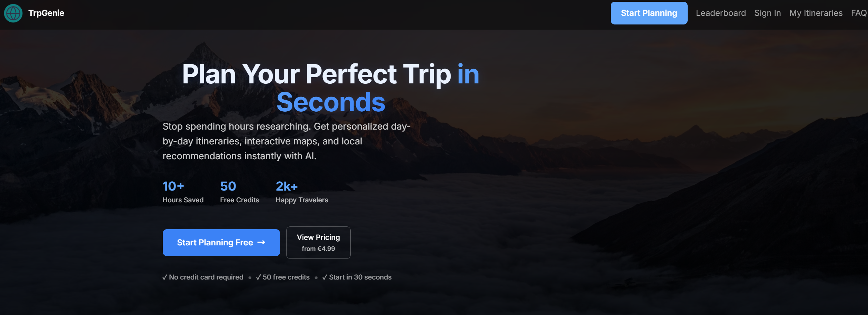Click the No credit card required checkmark
868x315 pixels.
pos(203,277)
